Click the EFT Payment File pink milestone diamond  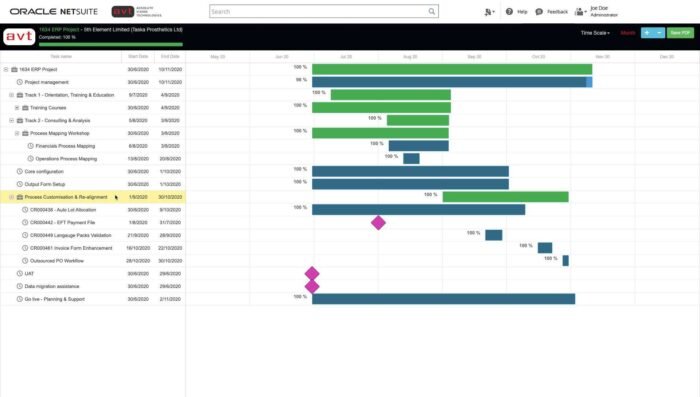pos(378,222)
